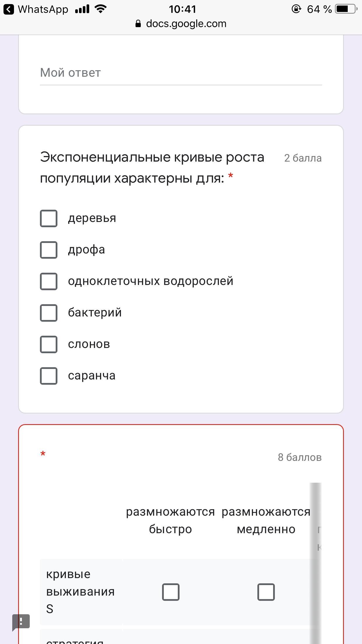This screenshot has width=362, height=644.
Task: Tap the 10:41 clock in status bar
Action: click(182, 9)
